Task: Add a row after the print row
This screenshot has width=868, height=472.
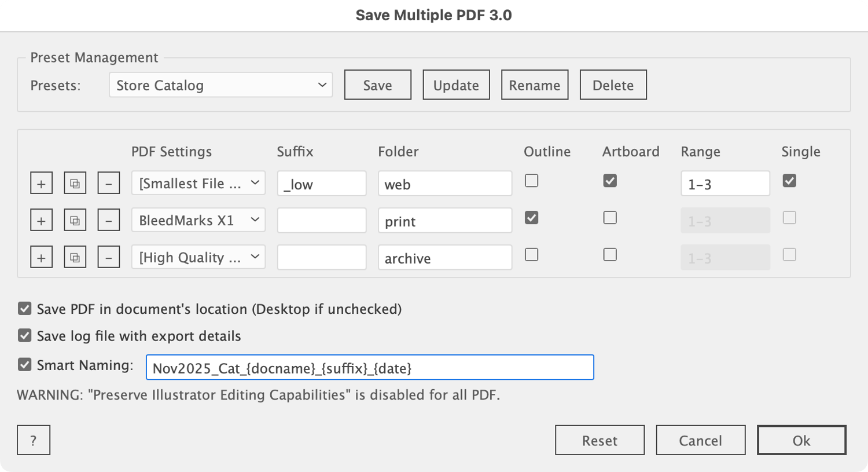Action: 41,221
